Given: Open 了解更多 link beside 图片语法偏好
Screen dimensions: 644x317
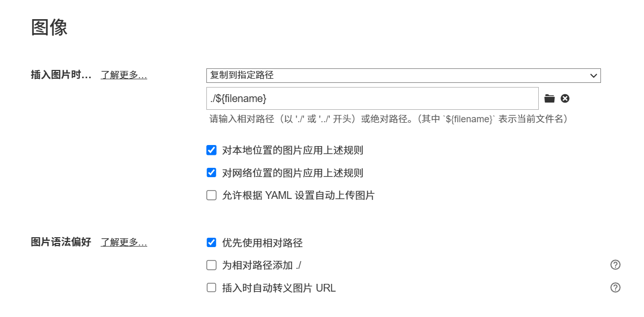Looking at the screenshot, I should point(124,242).
